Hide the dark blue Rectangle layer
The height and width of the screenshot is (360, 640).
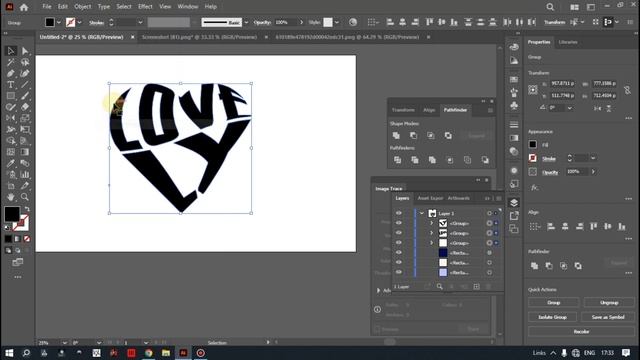pos(399,253)
